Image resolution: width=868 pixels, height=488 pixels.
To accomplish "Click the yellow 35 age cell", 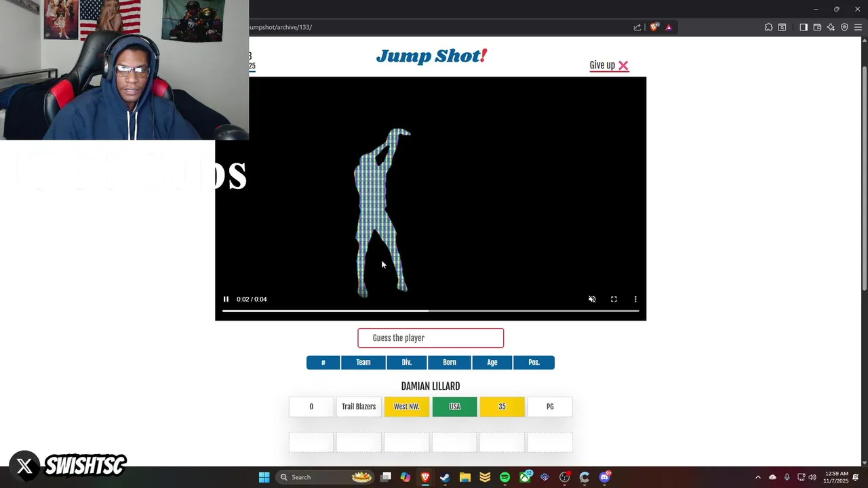I will (x=502, y=407).
